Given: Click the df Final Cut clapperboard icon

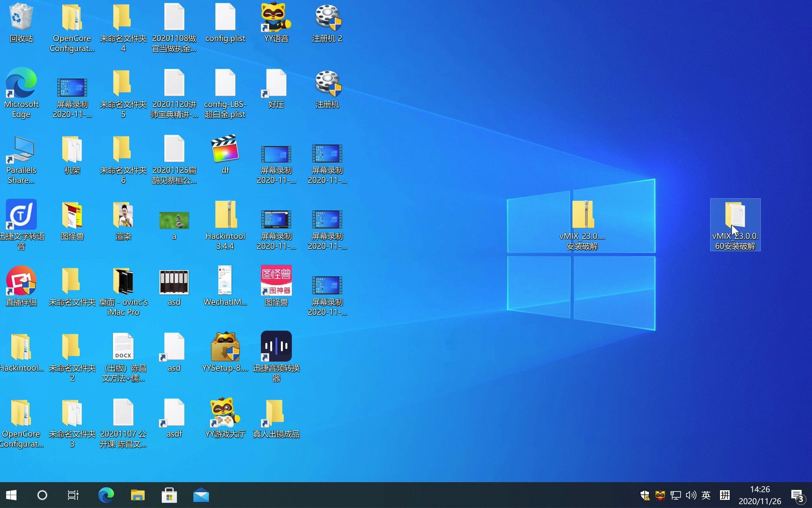Looking at the screenshot, I should (x=225, y=149).
